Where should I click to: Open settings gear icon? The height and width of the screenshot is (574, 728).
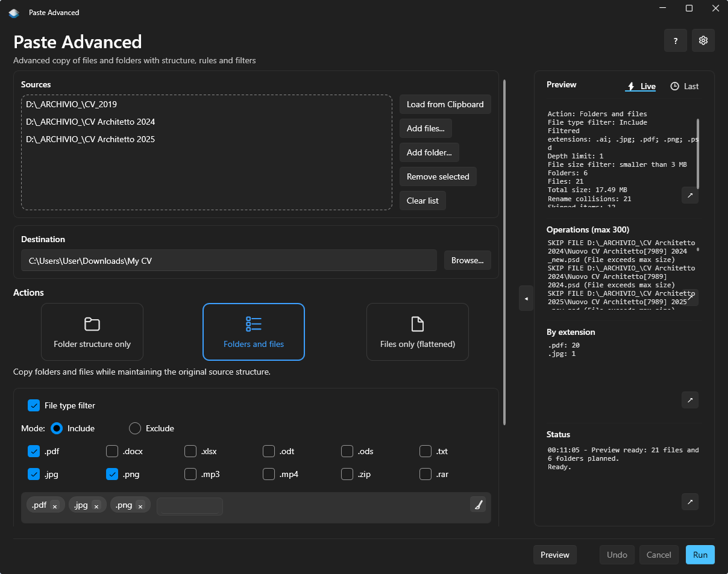[703, 40]
